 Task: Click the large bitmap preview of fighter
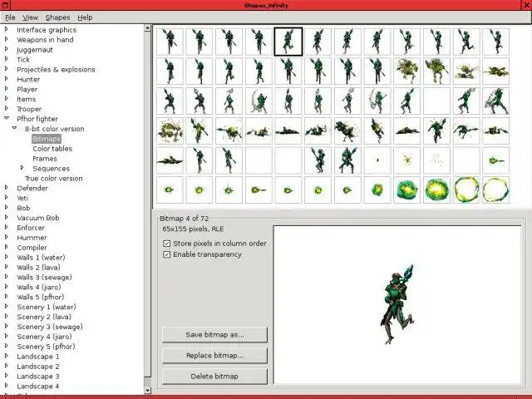coord(397,305)
